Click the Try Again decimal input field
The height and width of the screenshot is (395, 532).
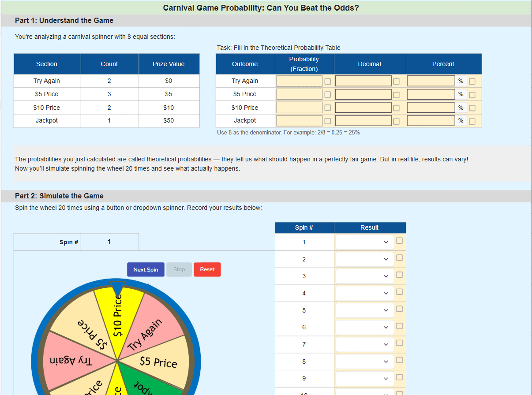(x=363, y=81)
